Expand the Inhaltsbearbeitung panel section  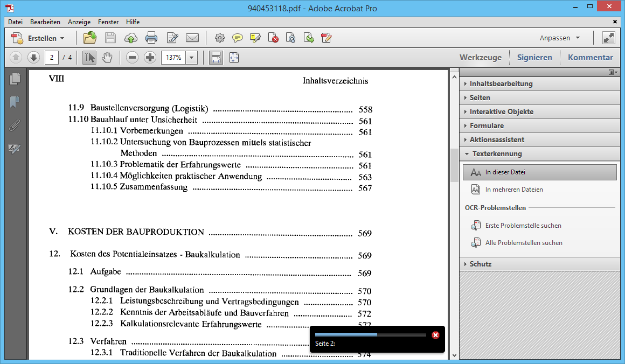(501, 83)
